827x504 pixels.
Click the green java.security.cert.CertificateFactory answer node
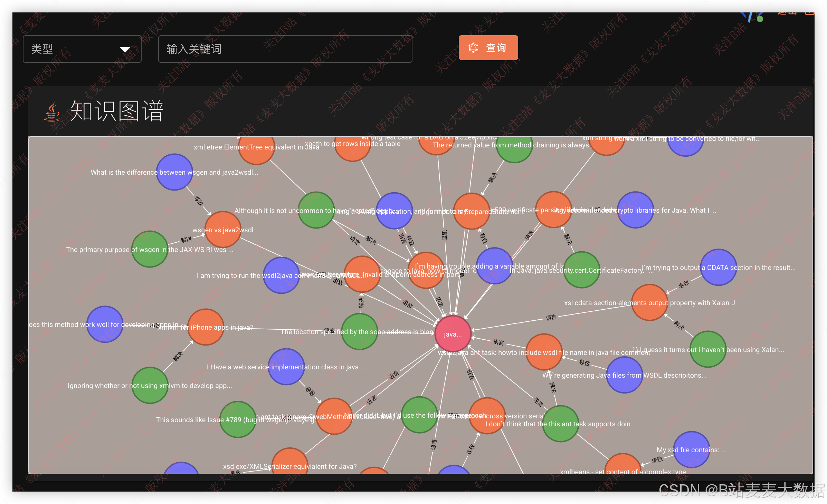point(581,270)
